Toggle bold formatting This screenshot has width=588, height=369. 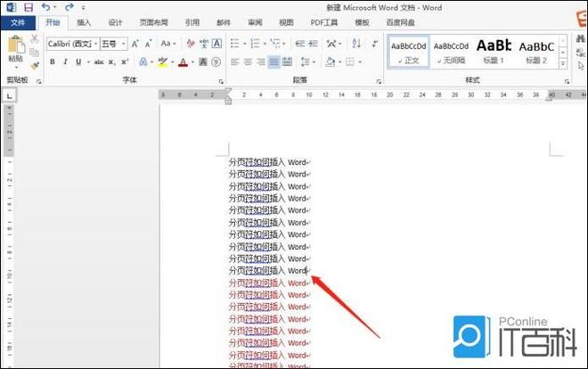tap(53, 61)
